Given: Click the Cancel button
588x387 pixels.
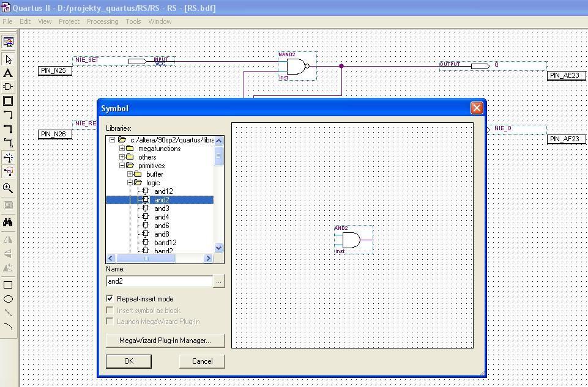Looking at the screenshot, I should coord(202,361).
